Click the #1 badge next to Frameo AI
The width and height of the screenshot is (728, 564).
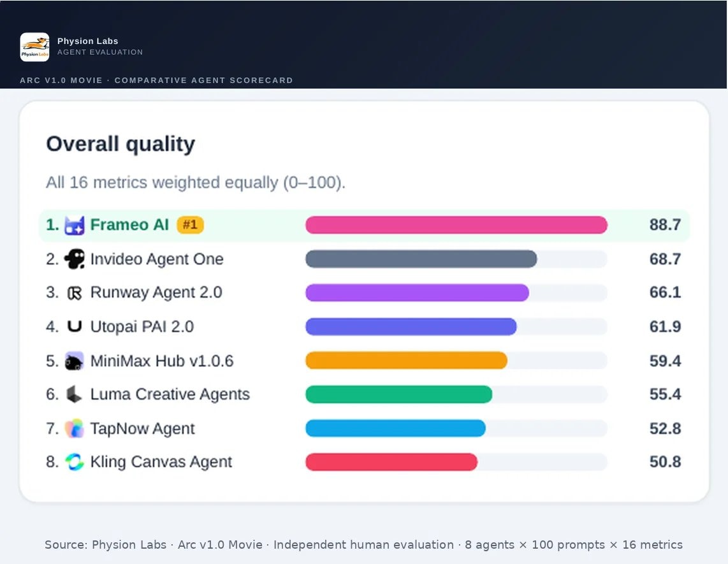pos(191,225)
